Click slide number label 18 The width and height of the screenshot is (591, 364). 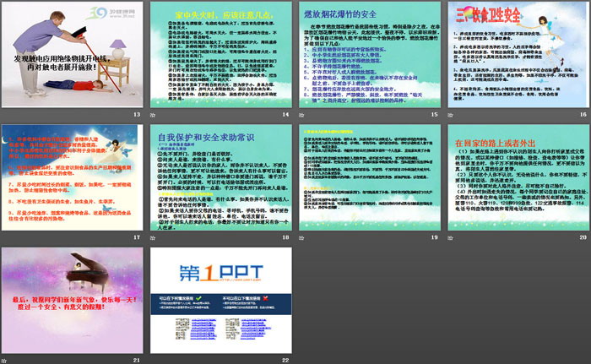pyautogui.click(x=285, y=237)
